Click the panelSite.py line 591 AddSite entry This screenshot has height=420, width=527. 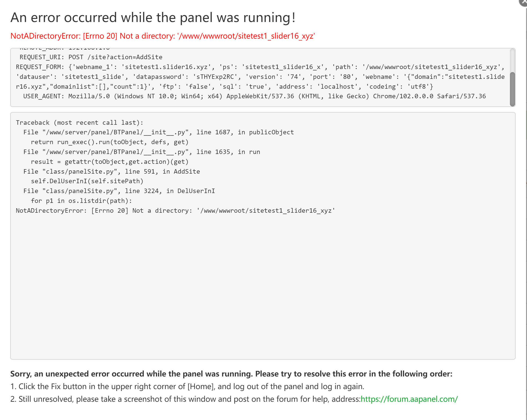click(112, 172)
